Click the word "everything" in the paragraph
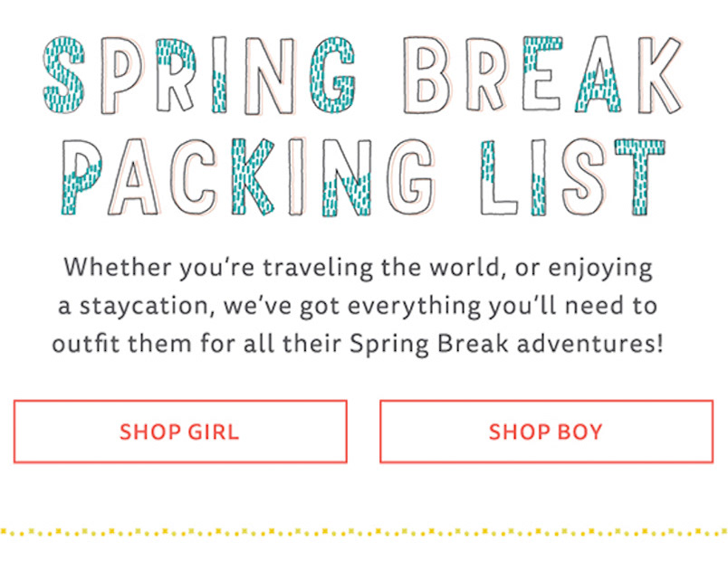Viewport: 728px width, 570px height. [413, 307]
